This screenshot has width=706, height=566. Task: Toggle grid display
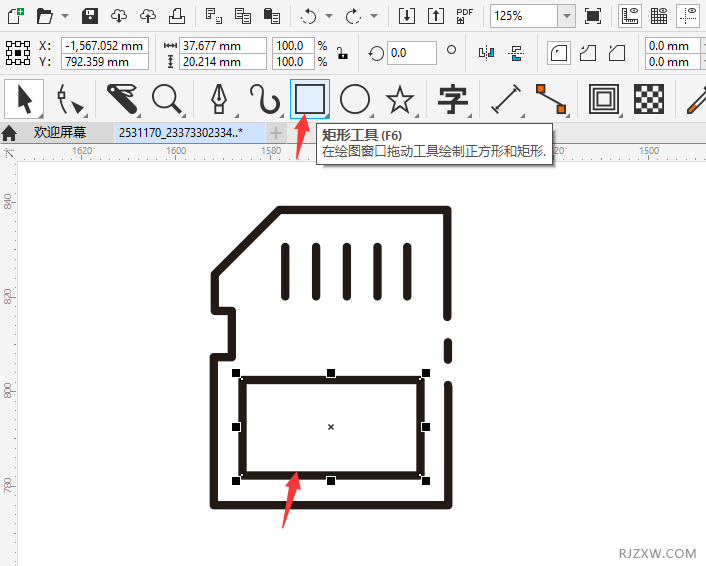659,16
